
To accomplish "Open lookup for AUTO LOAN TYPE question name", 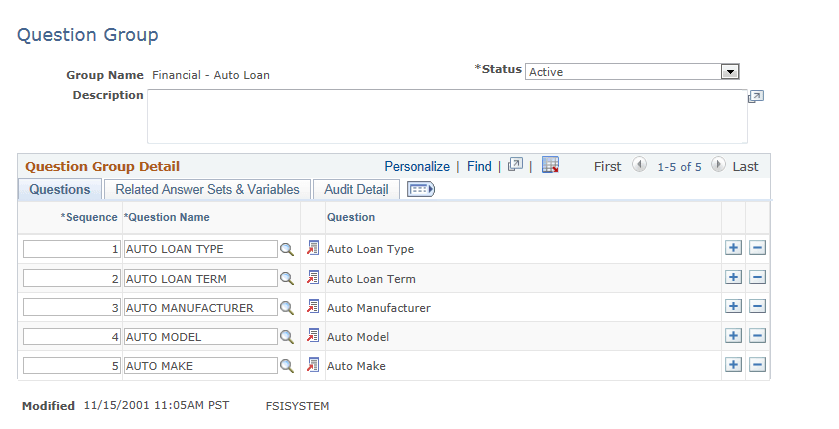I will (x=287, y=249).
